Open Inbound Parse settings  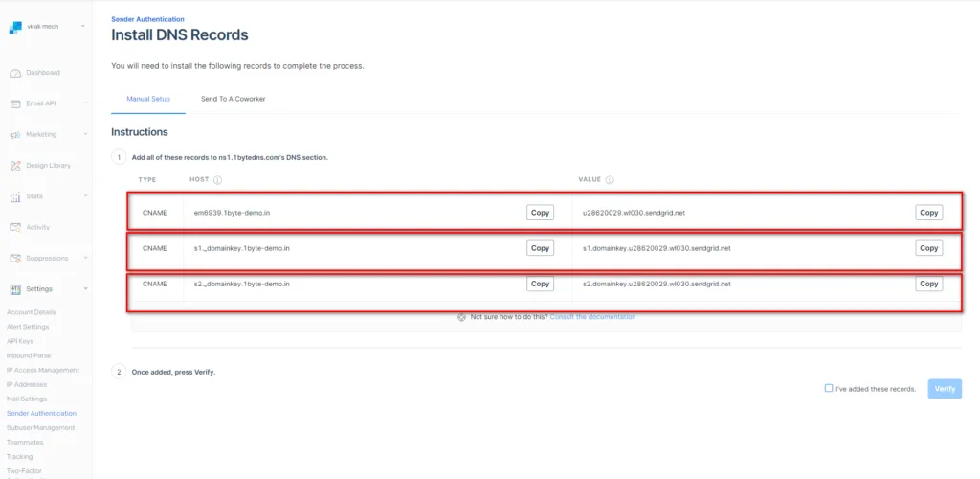29,355
